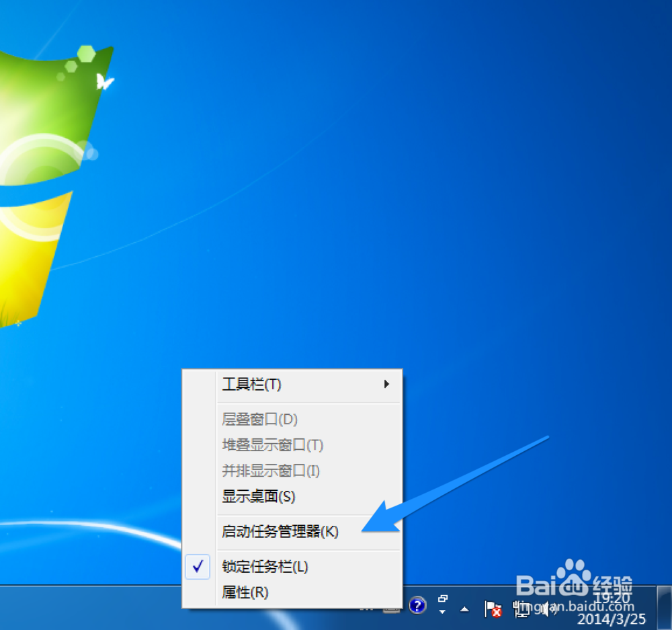Click the dual-display presentation tray icon
Screen dimensions: 672x630
coord(443,598)
